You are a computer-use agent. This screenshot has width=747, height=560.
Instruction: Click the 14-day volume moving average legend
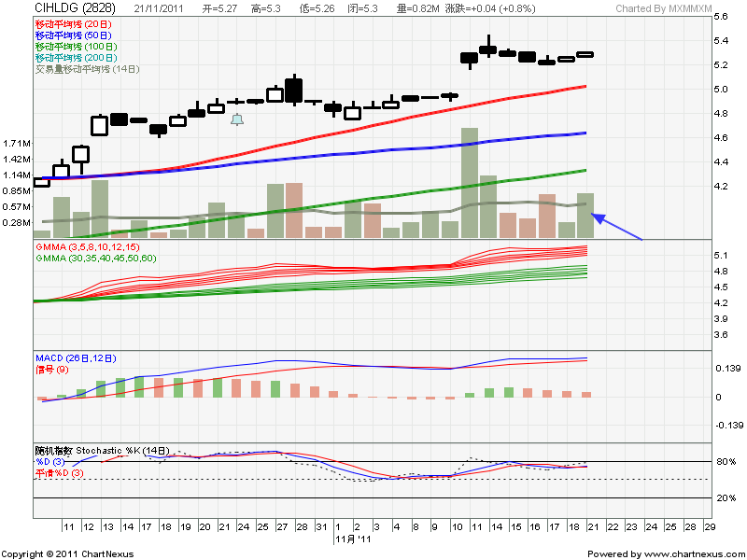coord(87,69)
